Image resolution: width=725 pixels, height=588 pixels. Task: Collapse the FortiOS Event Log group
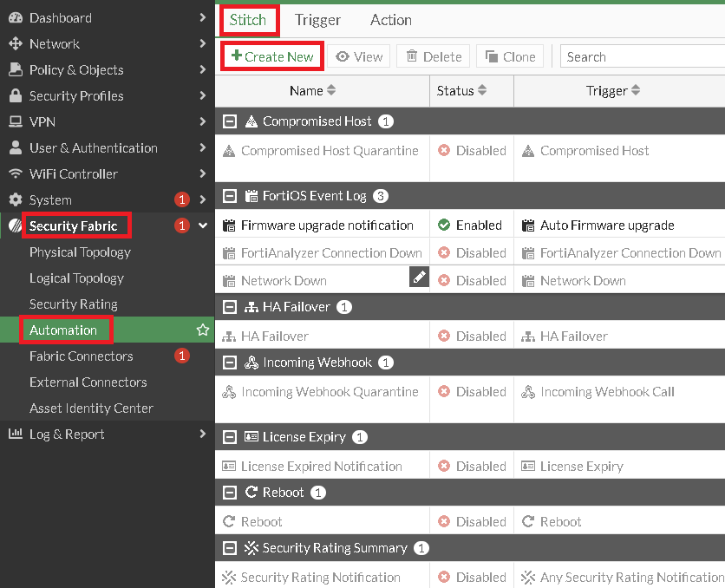(x=229, y=196)
